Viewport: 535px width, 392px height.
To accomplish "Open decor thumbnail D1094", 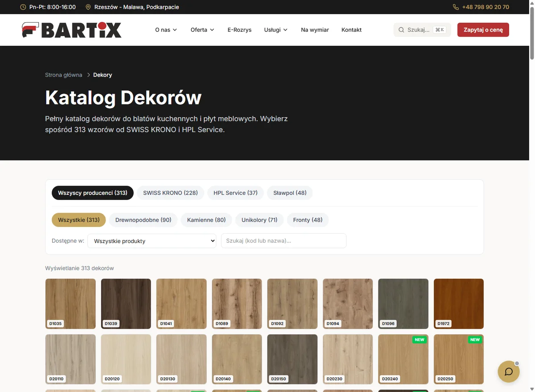I will [x=348, y=304].
